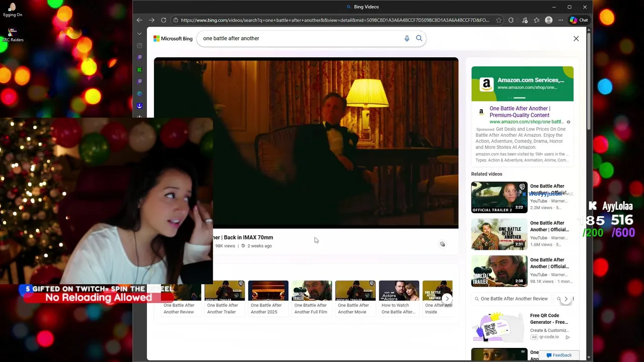This screenshot has width=644, height=362.
Task: Open the Feedback button
Action: [x=559, y=355]
